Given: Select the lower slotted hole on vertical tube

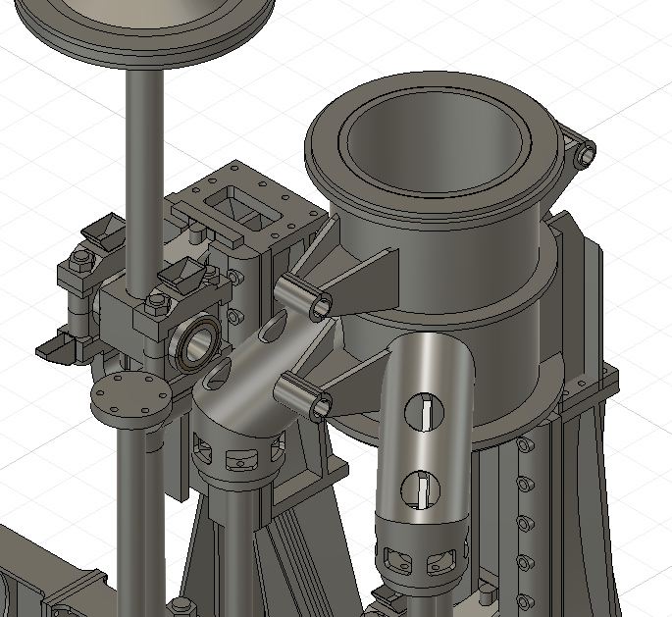Looking at the screenshot, I should 421,490.
